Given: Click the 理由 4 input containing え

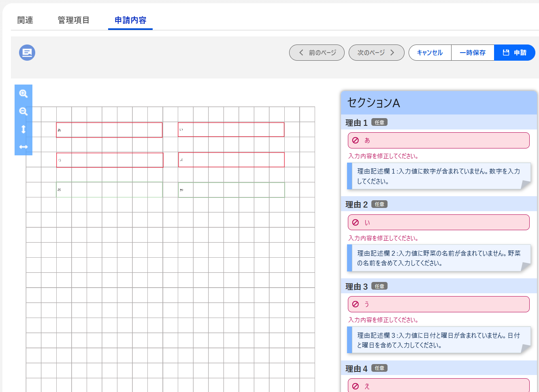Looking at the screenshot, I should point(439,386).
